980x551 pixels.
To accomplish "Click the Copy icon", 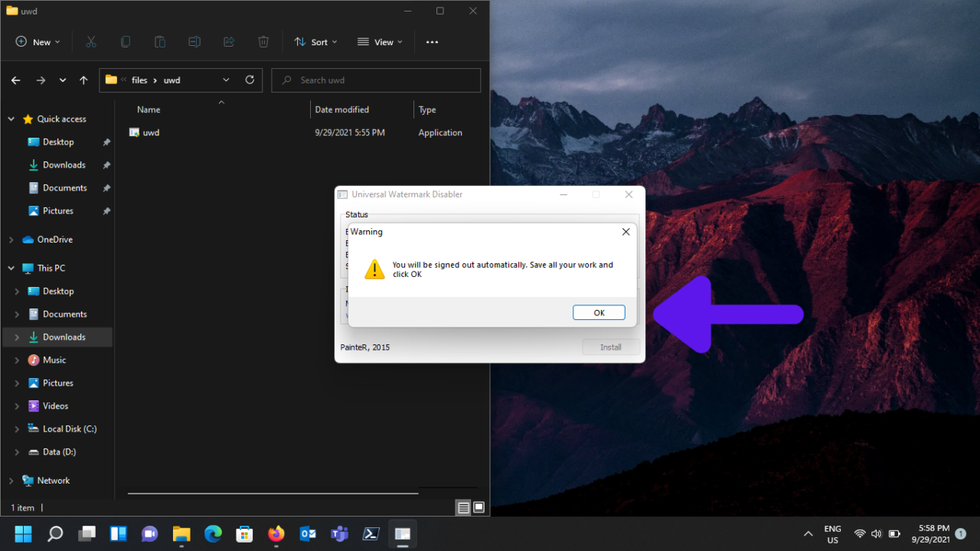I will pos(125,41).
